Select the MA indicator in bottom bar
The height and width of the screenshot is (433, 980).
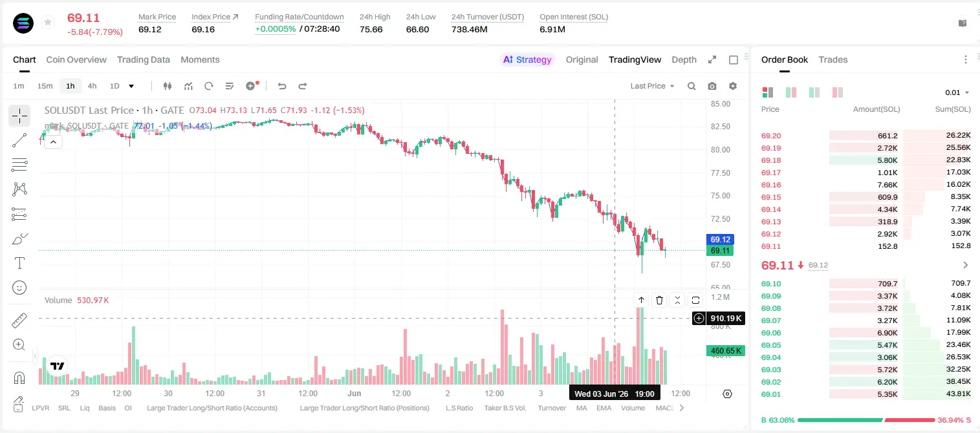point(582,408)
